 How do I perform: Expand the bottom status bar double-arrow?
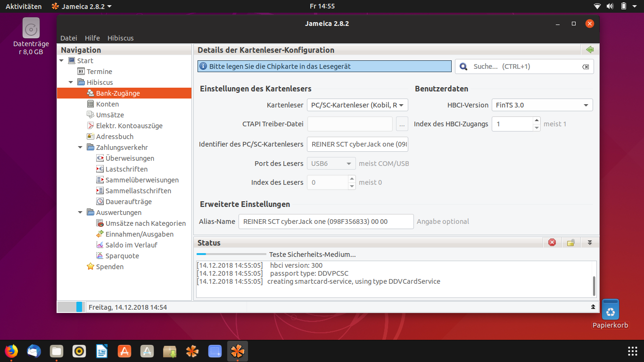[593, 307]
